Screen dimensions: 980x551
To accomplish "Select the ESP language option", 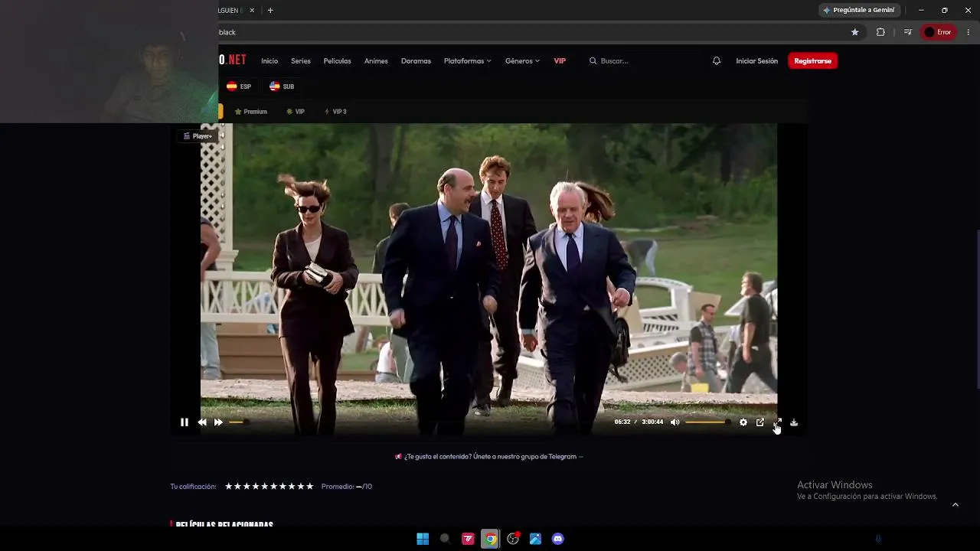I will (239, 86).
